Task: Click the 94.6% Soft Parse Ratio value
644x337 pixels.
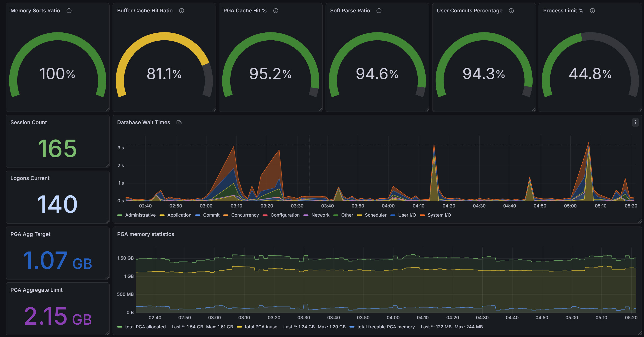Action: [x=377, y=74]
